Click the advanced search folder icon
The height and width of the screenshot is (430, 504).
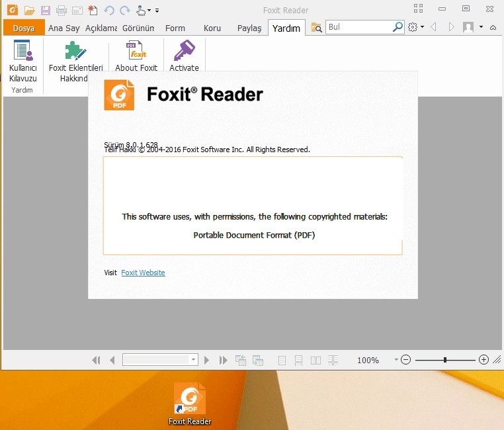point(317,28)
